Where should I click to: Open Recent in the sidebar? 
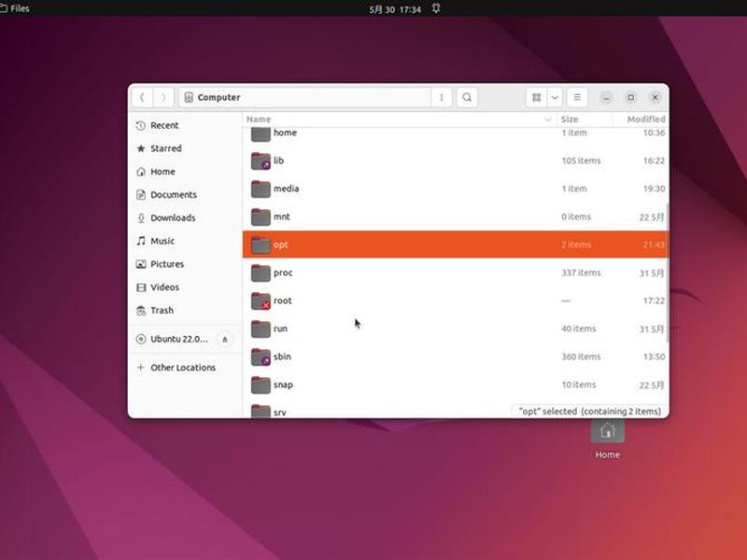[x=185, y=125]
